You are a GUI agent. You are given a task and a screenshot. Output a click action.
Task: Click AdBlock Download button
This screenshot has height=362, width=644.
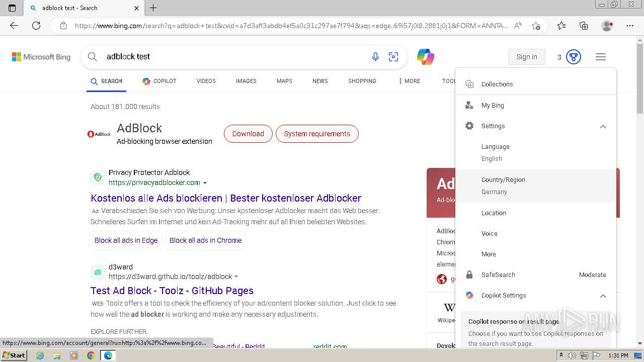pyautogui.click(x=248, y=134)
